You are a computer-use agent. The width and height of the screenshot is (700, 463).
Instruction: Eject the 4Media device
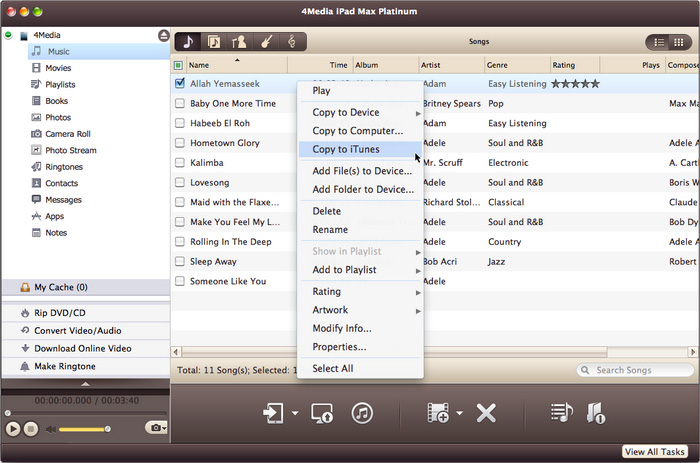click(163, 36)
